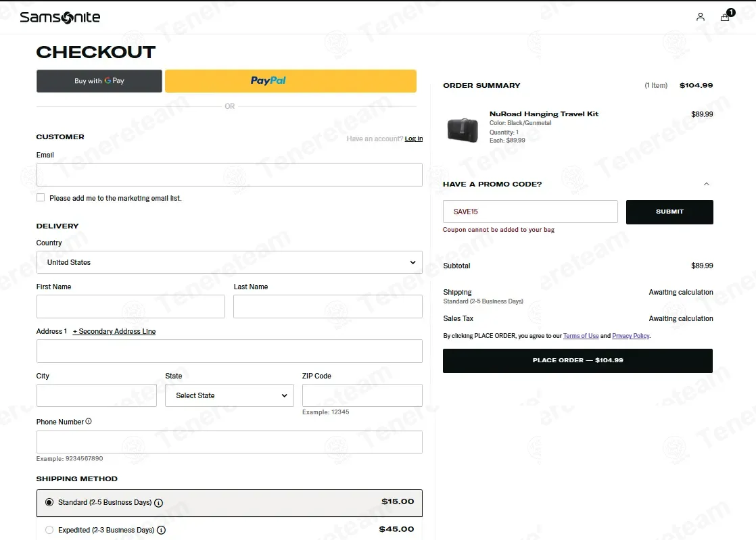Focus the Last Name field
The height and width of the screenshot is (540, 756).
pos(328,306)
